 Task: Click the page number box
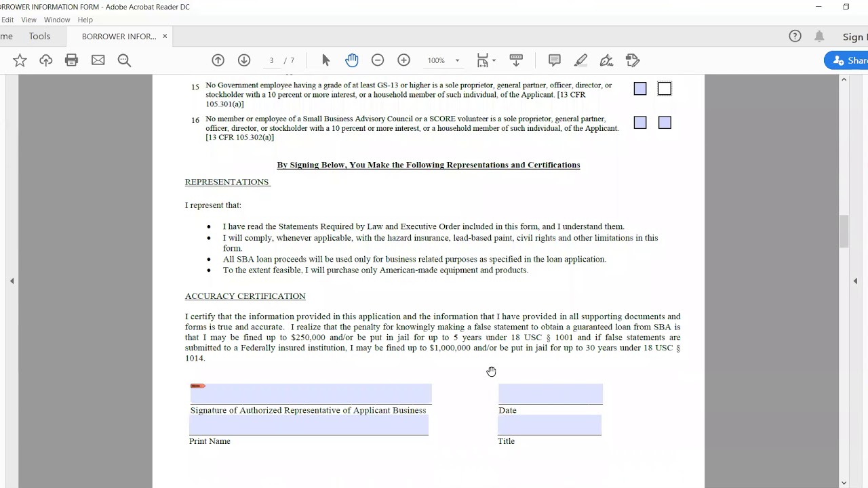click(271, 60)
